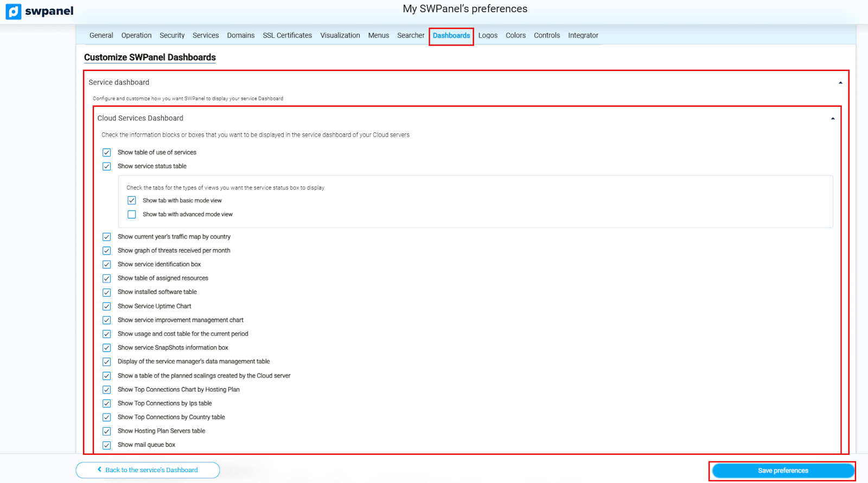
Task: Enable Show tab with advanced mode view
Action: pos(132,215)
